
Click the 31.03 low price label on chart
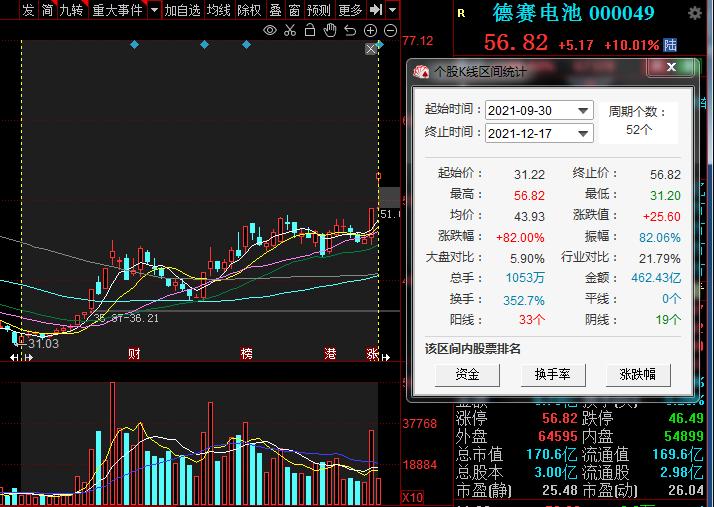(x=43, y=343)
